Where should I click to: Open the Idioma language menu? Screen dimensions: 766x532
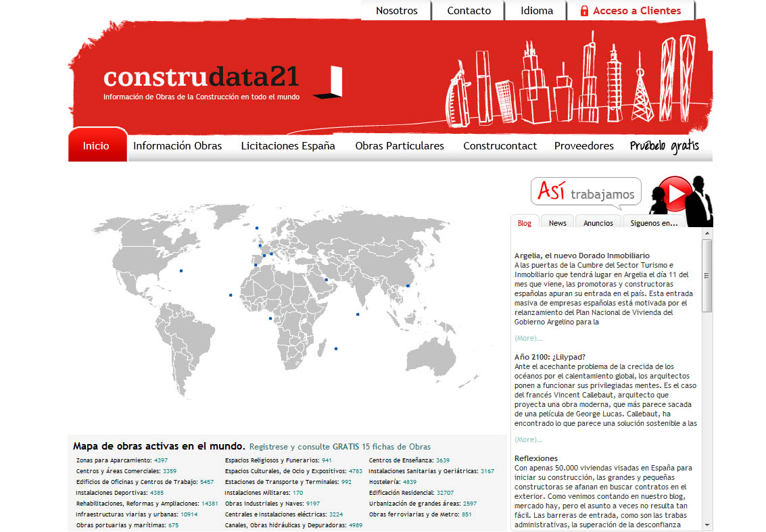click(536, 11)
